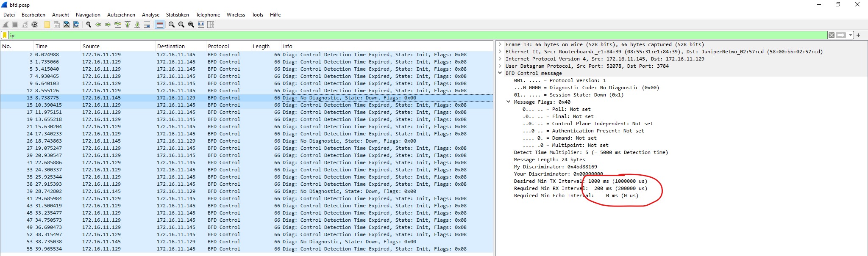Clear the display filter with X button
Image resolution: width=868 pixels, height=256 pixels.
(832, 35)
